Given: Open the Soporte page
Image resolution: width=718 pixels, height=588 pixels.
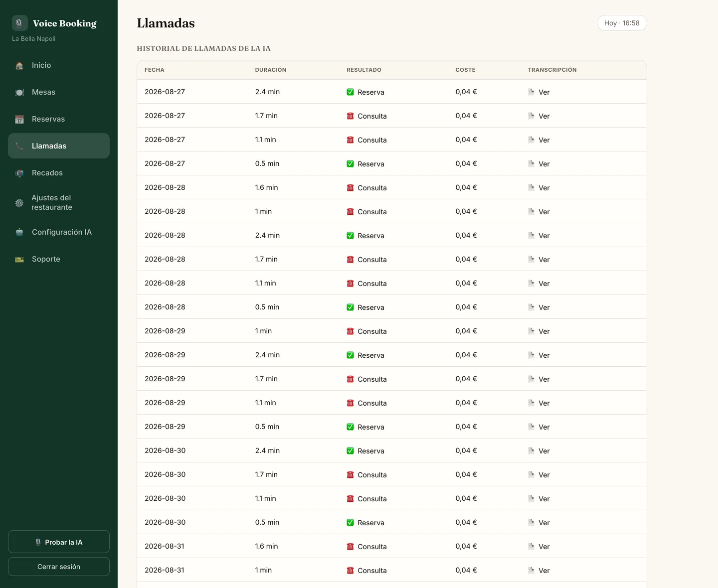Looking at the screenshot, I should coord(59,259).
